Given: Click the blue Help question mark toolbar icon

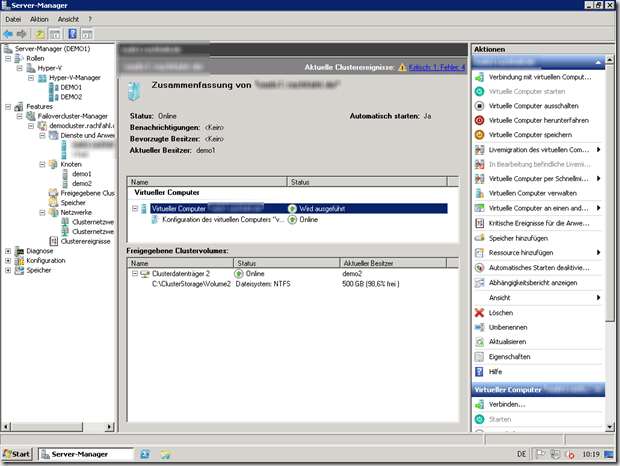Looking at the screenshot, I should pos(72,34).
